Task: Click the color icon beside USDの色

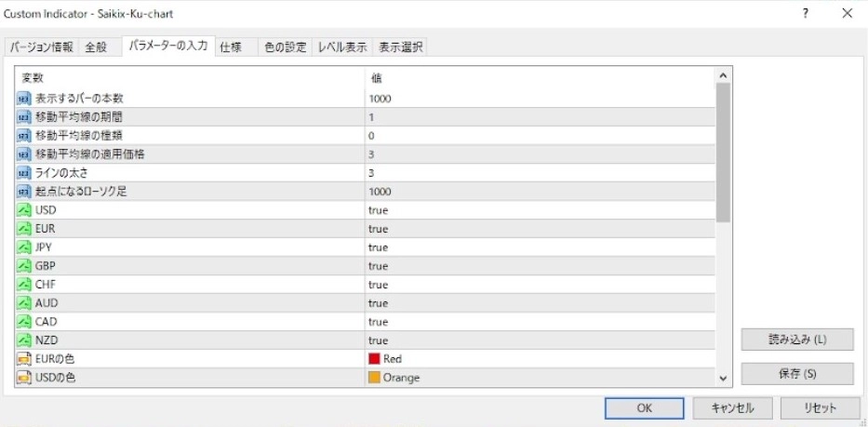Action: coord(24,378)
